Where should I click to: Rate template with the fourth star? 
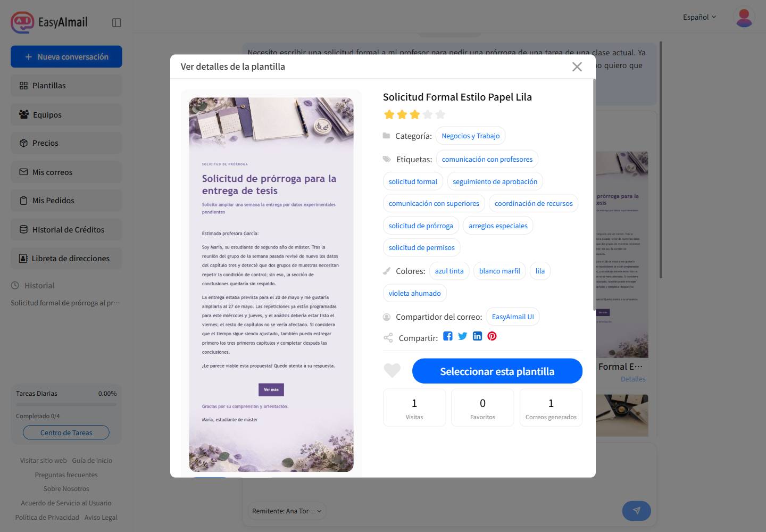tap(428, 114)
